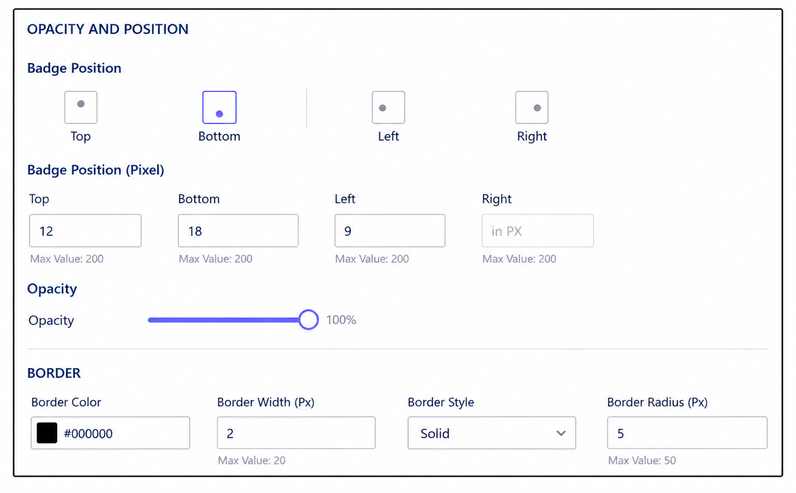
Task: Click the Opacity slider track
Action: coord(228,320)
